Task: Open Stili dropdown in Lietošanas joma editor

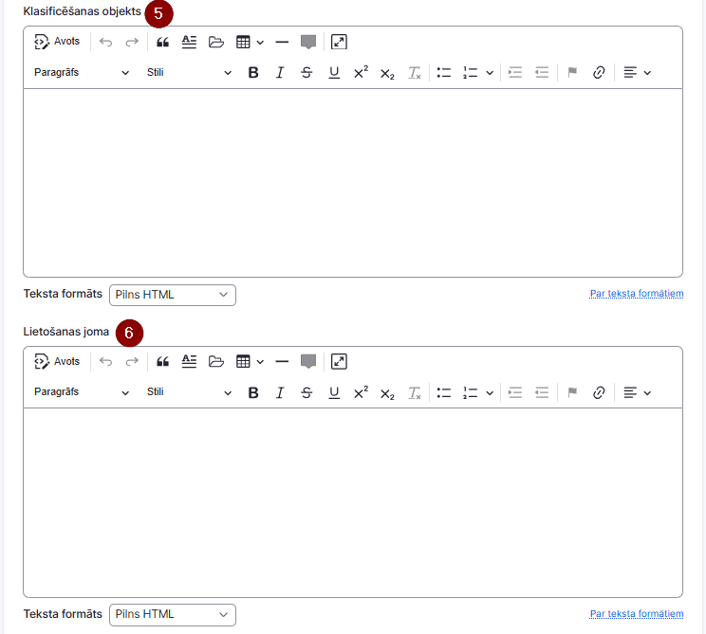Action: (x=189, y=392)
